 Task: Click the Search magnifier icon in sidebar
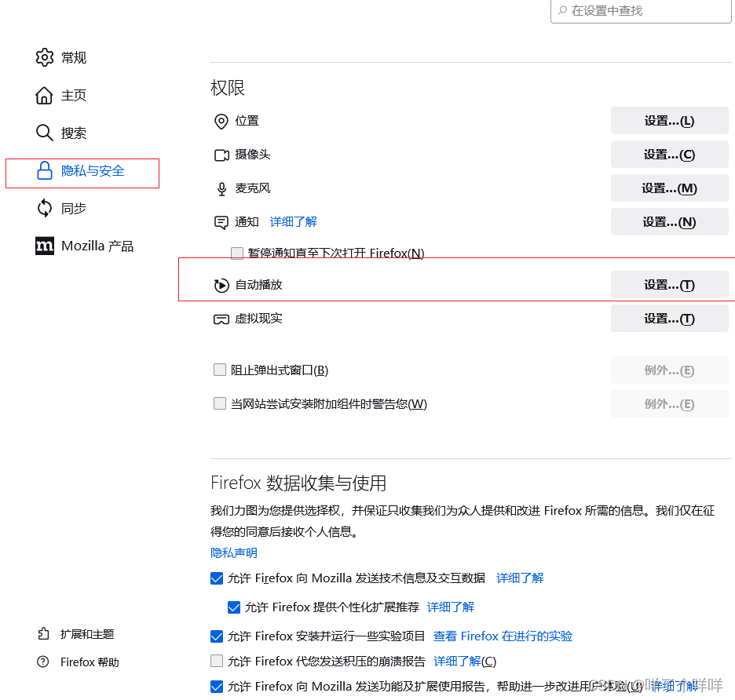tap(44, 133)
